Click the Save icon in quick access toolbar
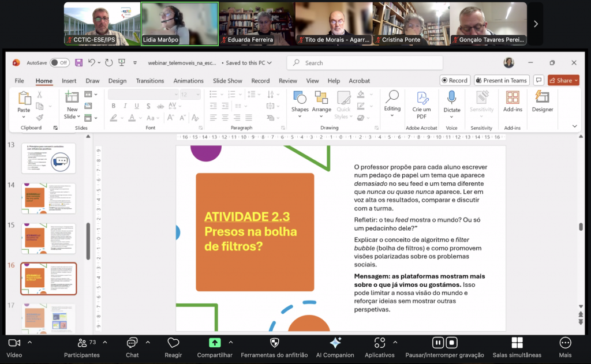This screenshot has height=364, width=591. (78, 63)
